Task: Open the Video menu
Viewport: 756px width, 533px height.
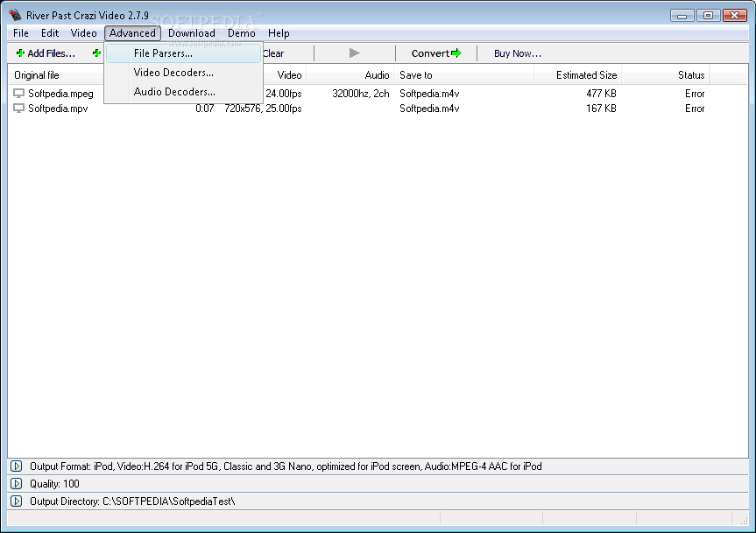Action: pos(83,33)
